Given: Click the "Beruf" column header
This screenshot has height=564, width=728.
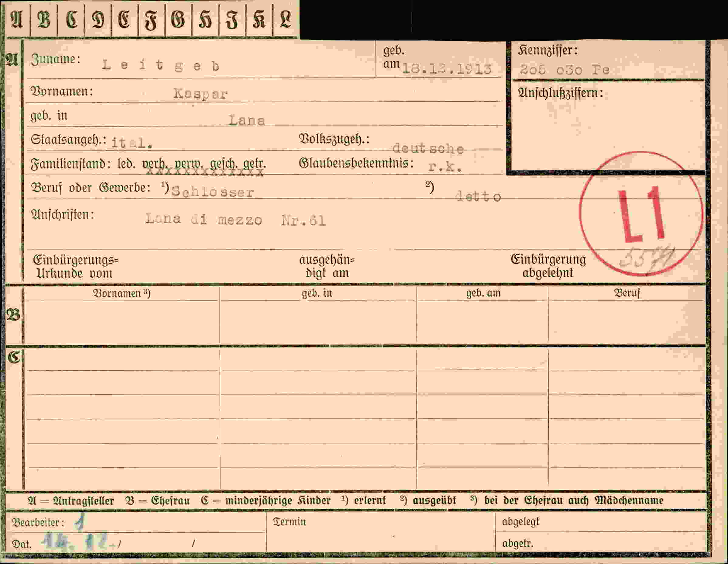Looking at the screenshot, I should [627, 293].
